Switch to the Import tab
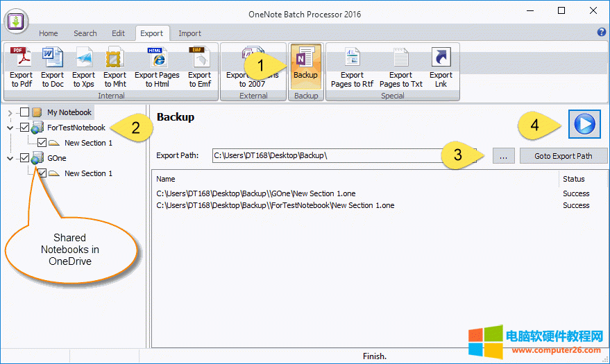This screenshot has height=364, width=610. [x=189, y=33]
